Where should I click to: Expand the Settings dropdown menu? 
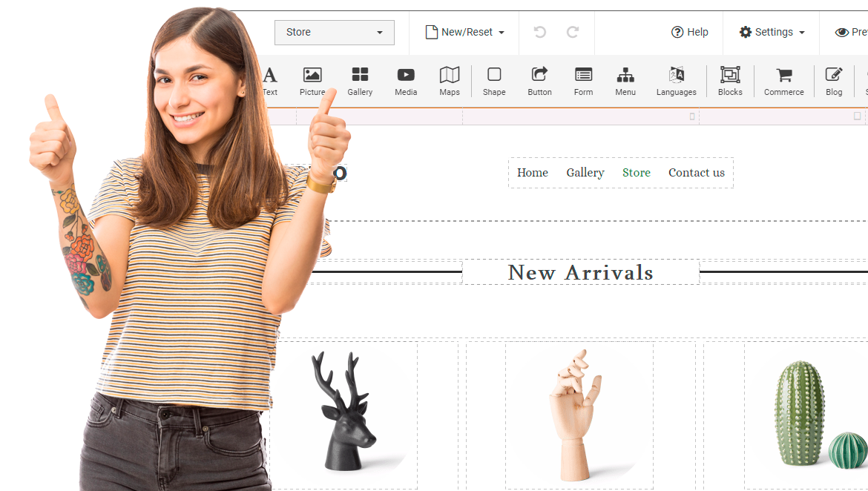tap(772, 33)
